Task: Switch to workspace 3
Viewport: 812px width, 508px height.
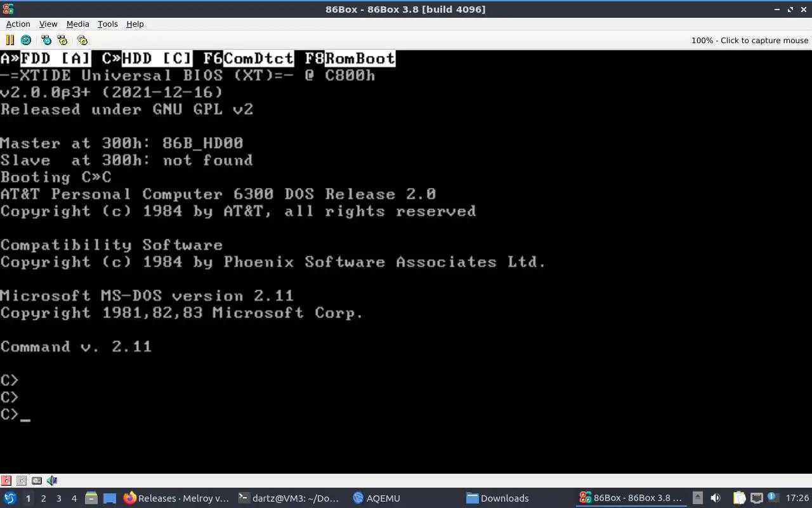Action: tap(58, 498)
